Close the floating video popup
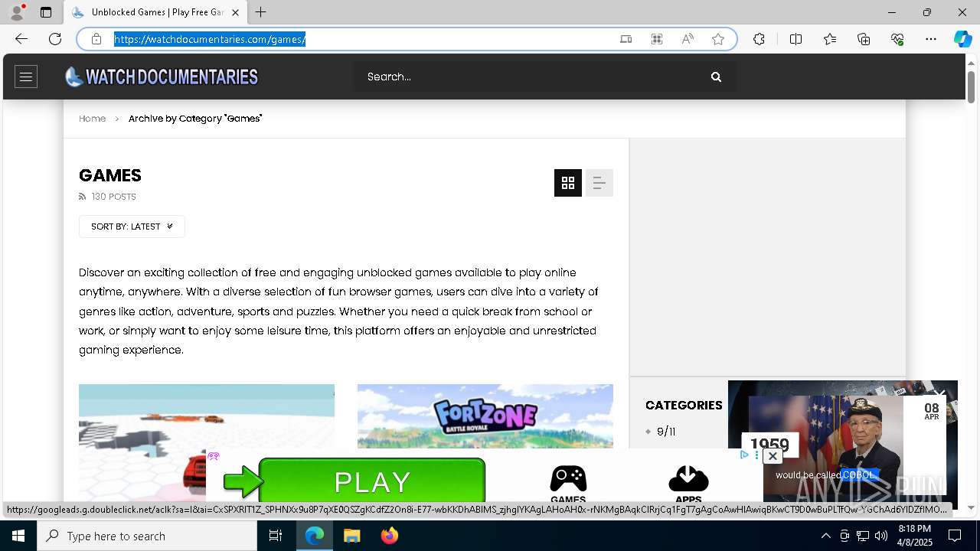980x551 pixels. click(939, 393)
